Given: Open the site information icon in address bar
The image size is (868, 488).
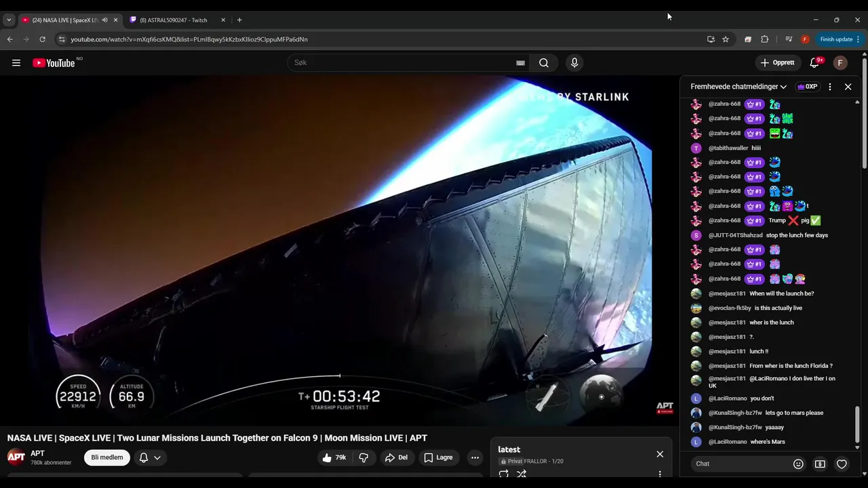Looking at the screenshot, I should pyautogui.click(x=62, y=39).
